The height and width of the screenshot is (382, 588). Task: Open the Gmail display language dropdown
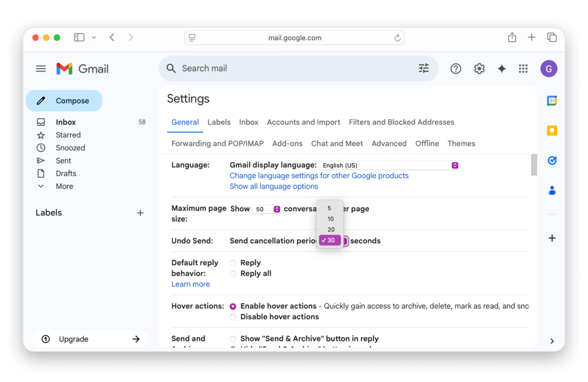click(x=389, y=165)
